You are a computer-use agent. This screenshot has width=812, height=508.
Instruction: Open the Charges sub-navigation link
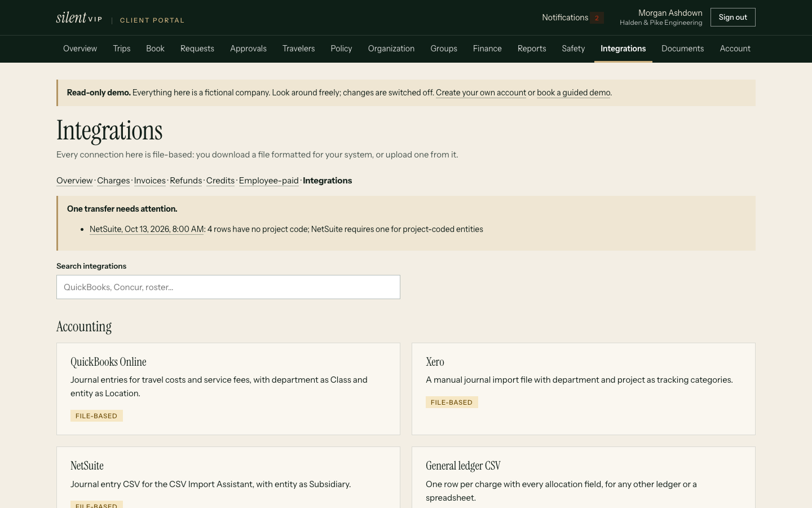click(x=113, y=181)
